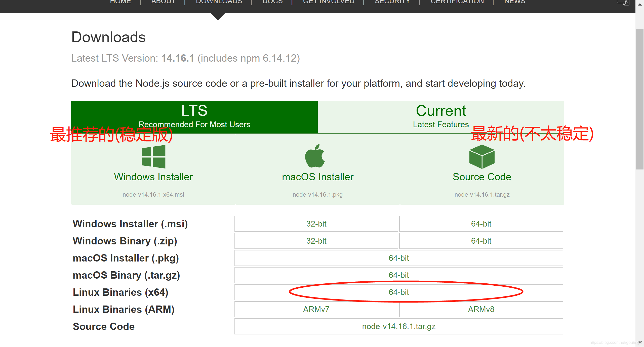The image size is (644, 347).
Task: Click the top-right corner share icon
Action: 623,3
